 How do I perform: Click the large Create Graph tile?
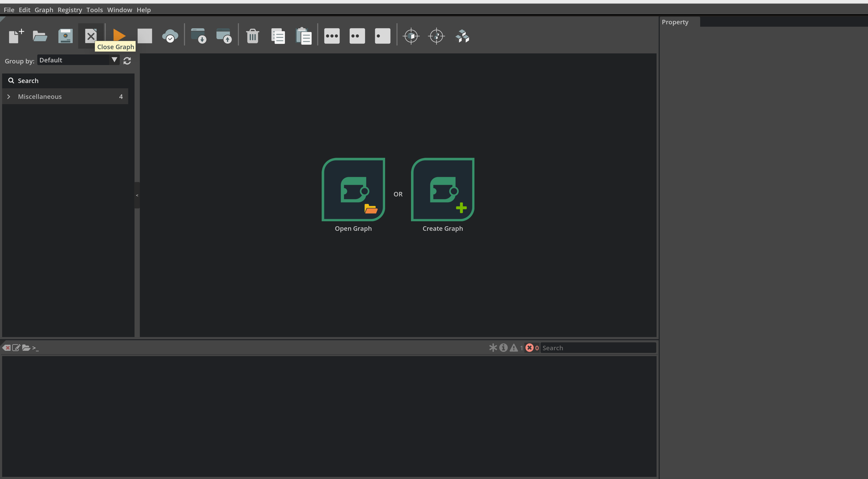click(x=442, y=190)
